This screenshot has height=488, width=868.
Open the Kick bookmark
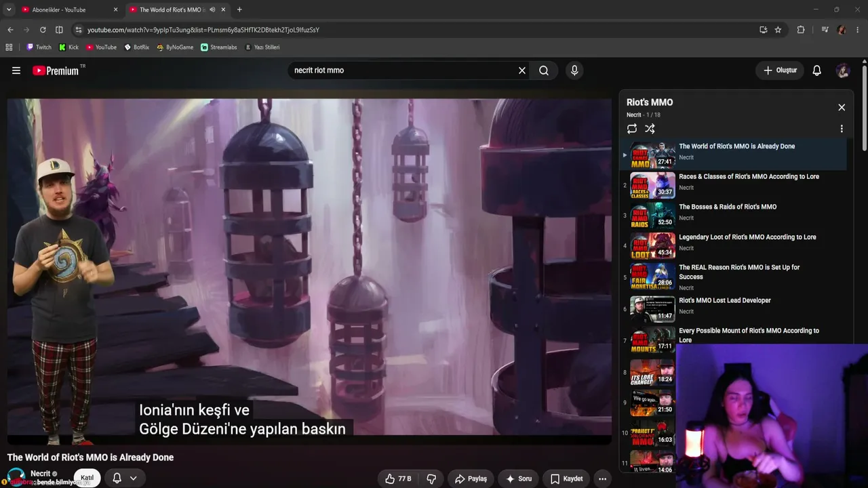coord(68,47)
